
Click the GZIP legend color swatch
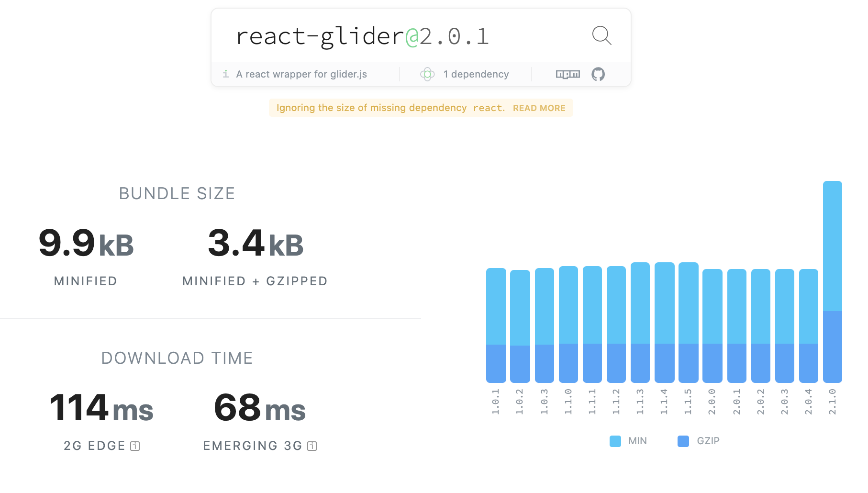coord(683,441)
